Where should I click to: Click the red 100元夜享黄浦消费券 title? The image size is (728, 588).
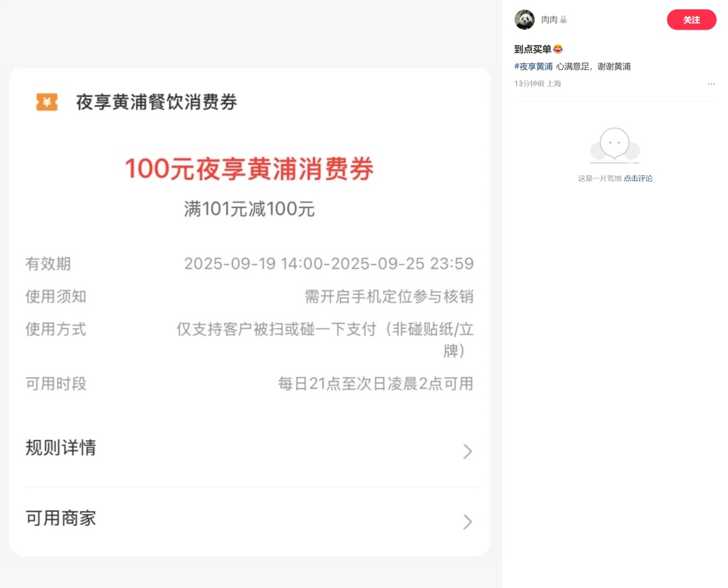249,168
